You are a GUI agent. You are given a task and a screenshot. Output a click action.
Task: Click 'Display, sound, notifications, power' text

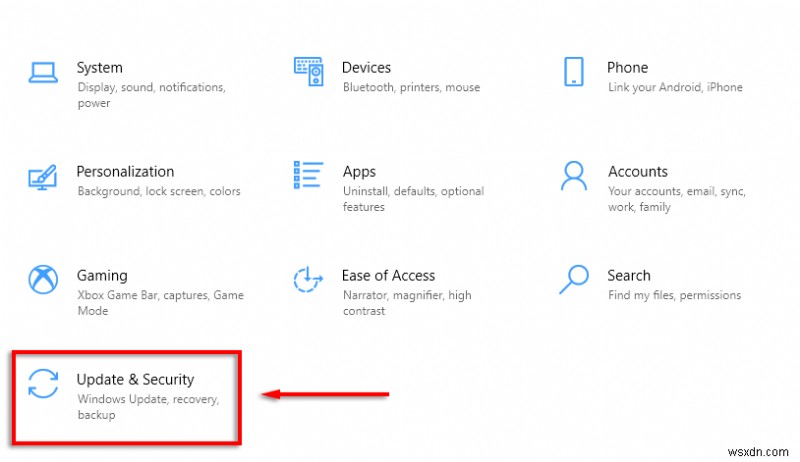(x=152, y=95)
